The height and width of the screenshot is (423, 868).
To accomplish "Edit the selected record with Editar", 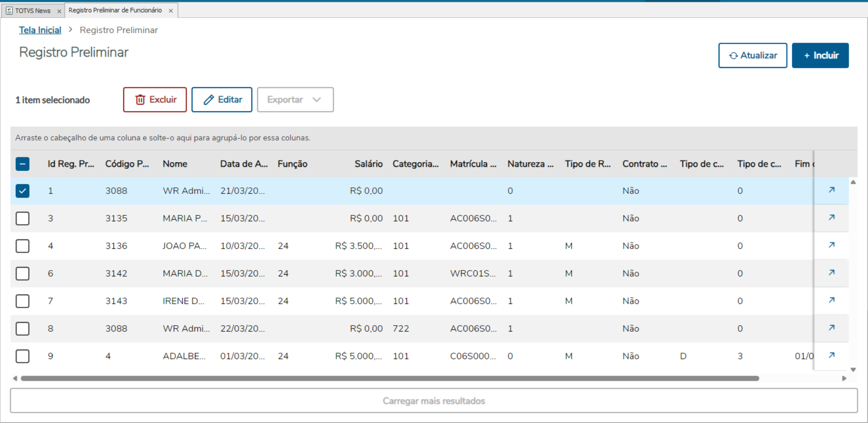I will [x=222, y=100].
